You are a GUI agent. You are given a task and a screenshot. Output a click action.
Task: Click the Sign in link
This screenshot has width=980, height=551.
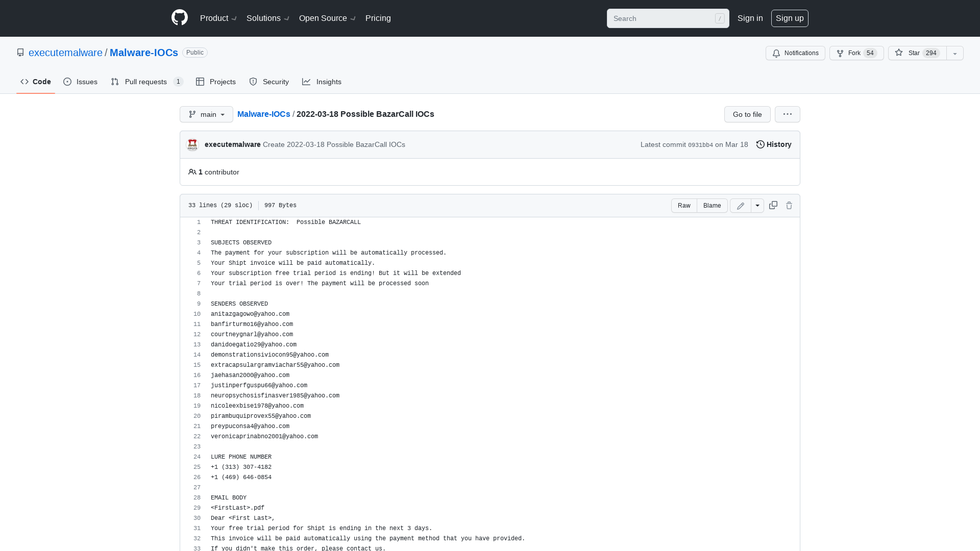click(750, 18)
